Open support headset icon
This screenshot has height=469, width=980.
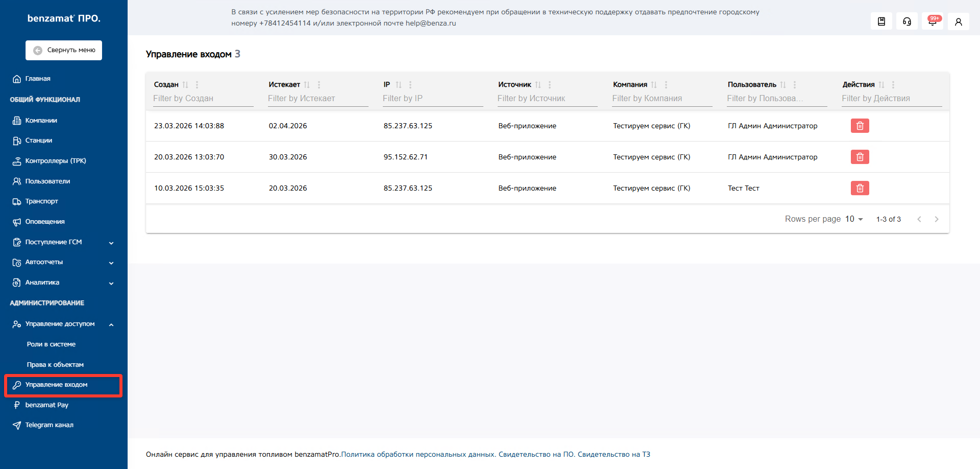(906, 21)
